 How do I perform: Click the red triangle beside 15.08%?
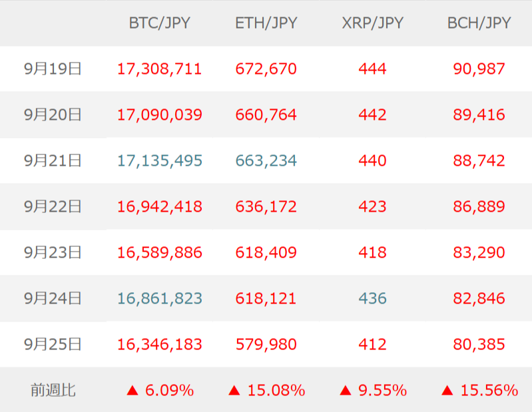[234, 390]
